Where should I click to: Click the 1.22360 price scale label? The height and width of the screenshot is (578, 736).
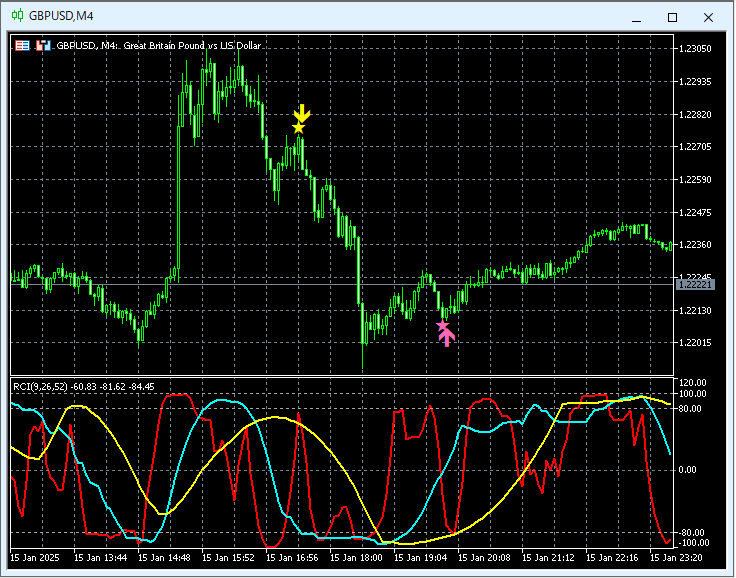[x=695, y=245]
